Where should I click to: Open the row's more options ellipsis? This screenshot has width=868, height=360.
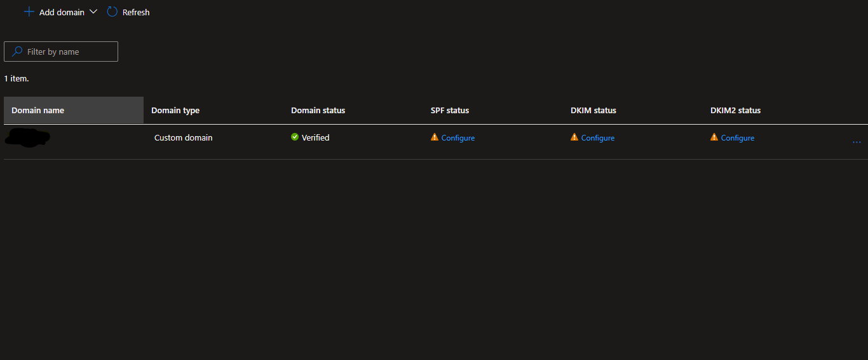[x=857, y=142]
